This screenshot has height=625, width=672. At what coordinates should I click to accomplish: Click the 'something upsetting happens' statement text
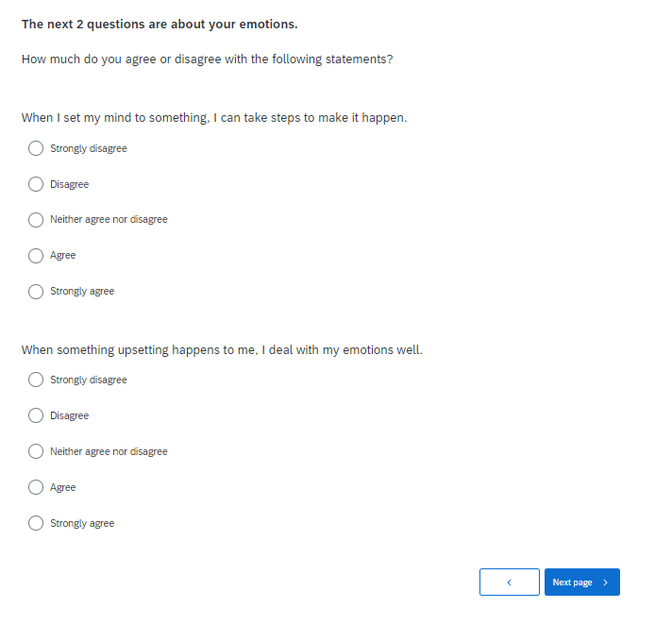(x=222, y=350)
